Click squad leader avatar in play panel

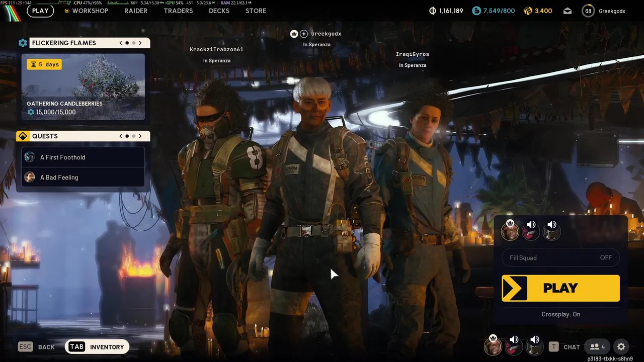pos(510,230)
